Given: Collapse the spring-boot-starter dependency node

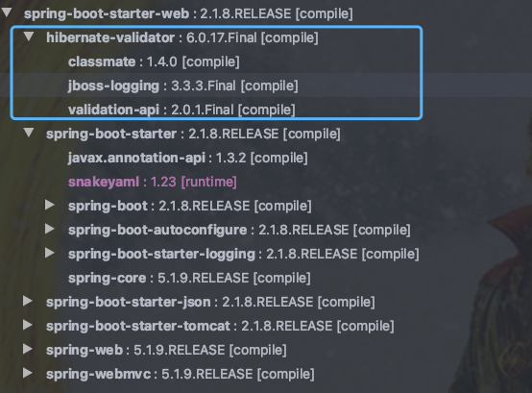Looking at the screenshot, I should (29, 133).
